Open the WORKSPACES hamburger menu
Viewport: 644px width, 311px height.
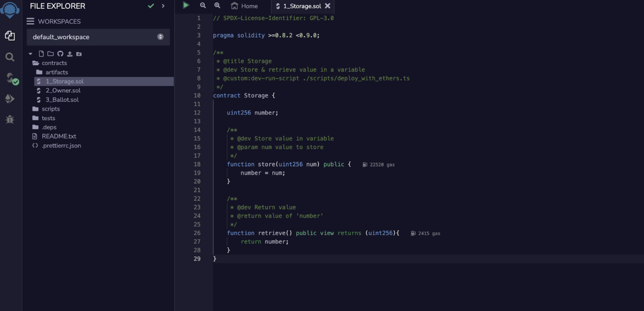point(30,21)
